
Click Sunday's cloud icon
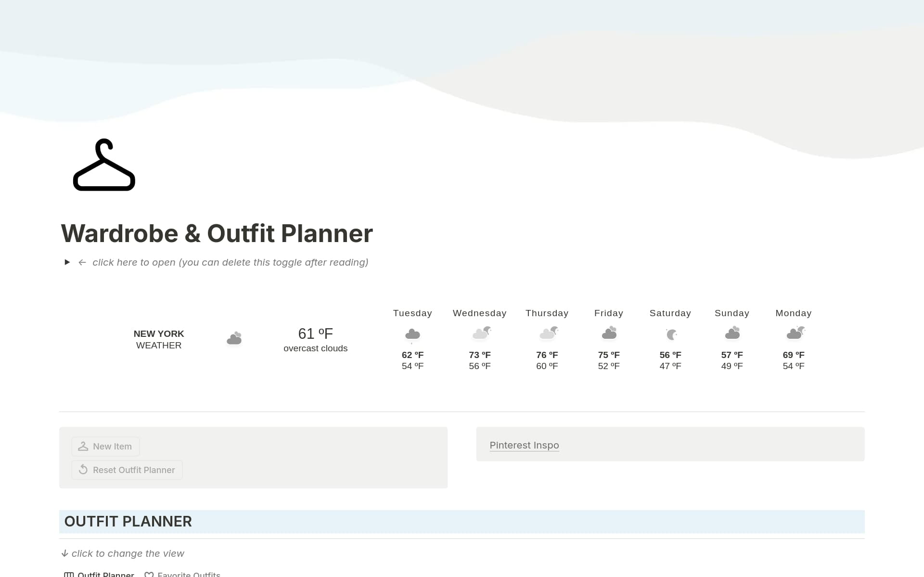pos(732,333)
